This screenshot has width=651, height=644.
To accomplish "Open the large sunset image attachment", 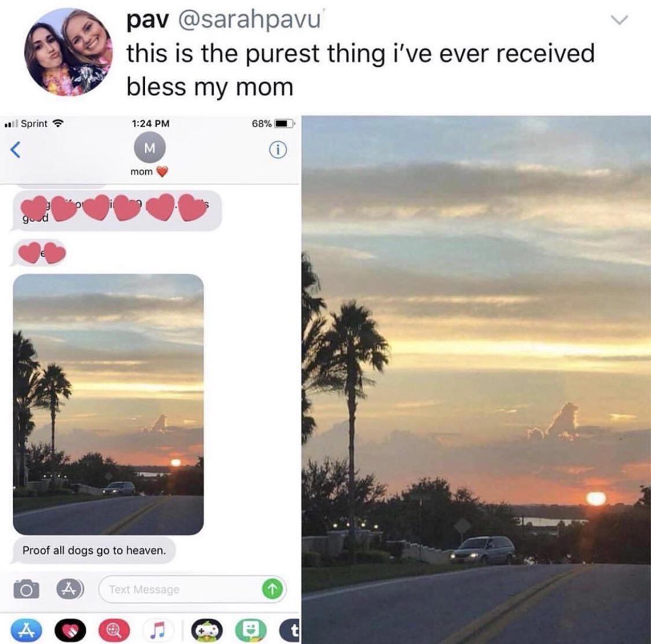I will click(476, 380).
